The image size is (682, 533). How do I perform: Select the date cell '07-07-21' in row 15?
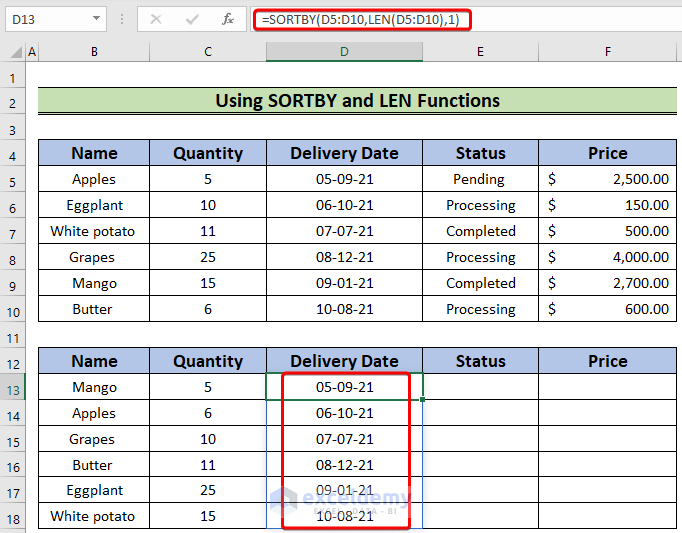point(344,439)
